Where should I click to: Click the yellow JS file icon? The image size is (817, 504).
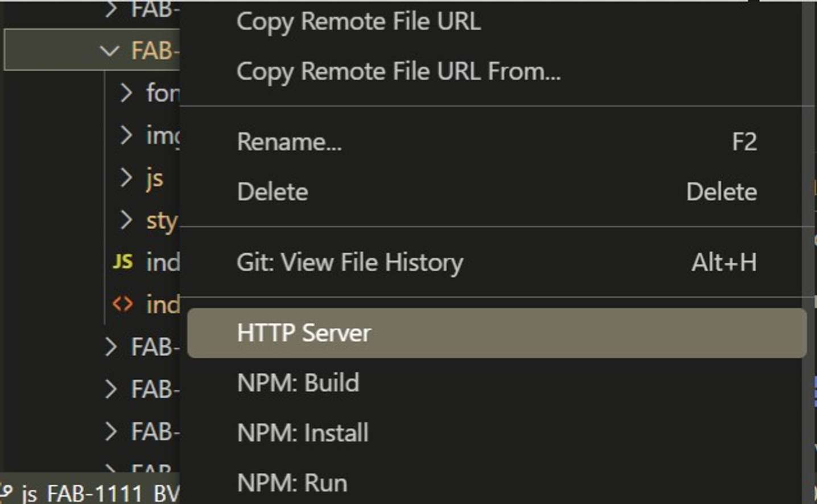tap(123, 262)
